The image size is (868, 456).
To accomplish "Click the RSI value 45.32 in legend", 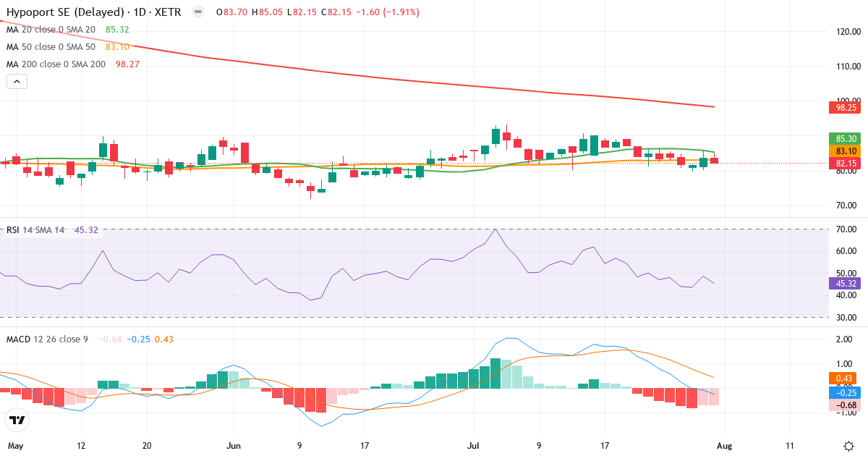I will pos(86,229).
